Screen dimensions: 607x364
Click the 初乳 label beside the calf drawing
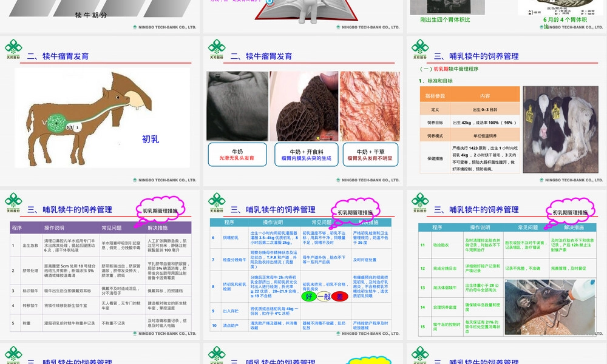point(150,140)
